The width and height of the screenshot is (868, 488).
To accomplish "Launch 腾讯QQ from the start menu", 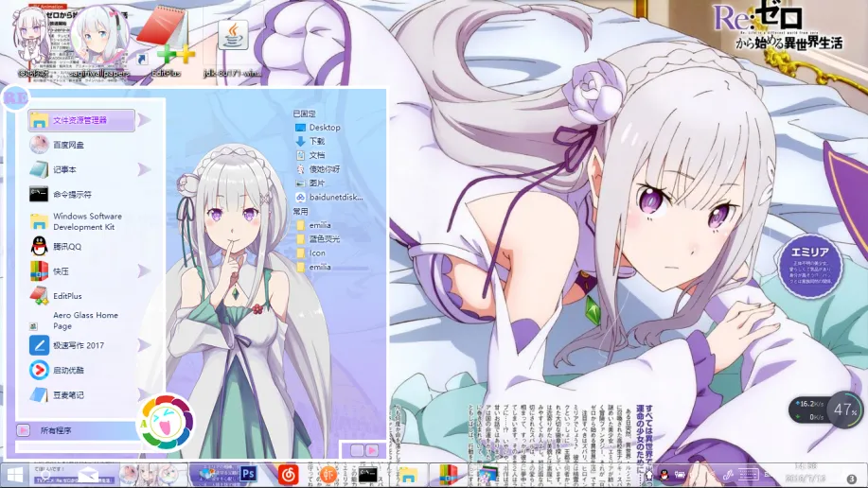I will (x=66, y=246).
